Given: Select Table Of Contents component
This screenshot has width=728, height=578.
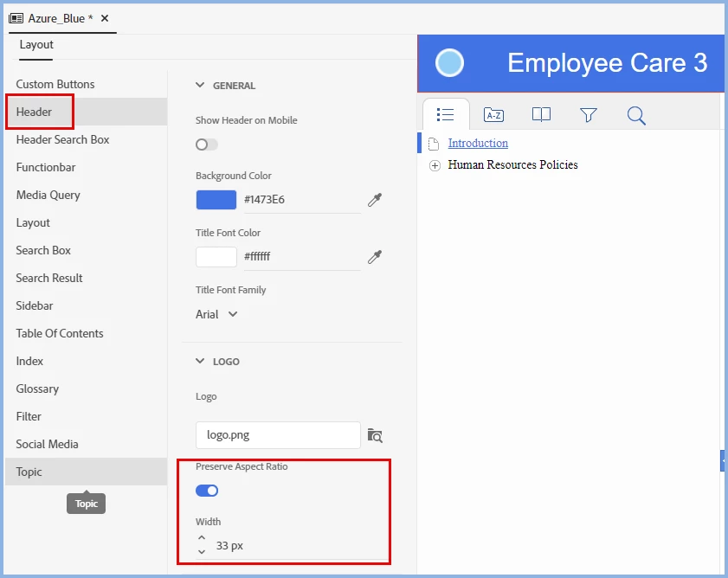Looking at the screenshot, I should pos(87,333).
